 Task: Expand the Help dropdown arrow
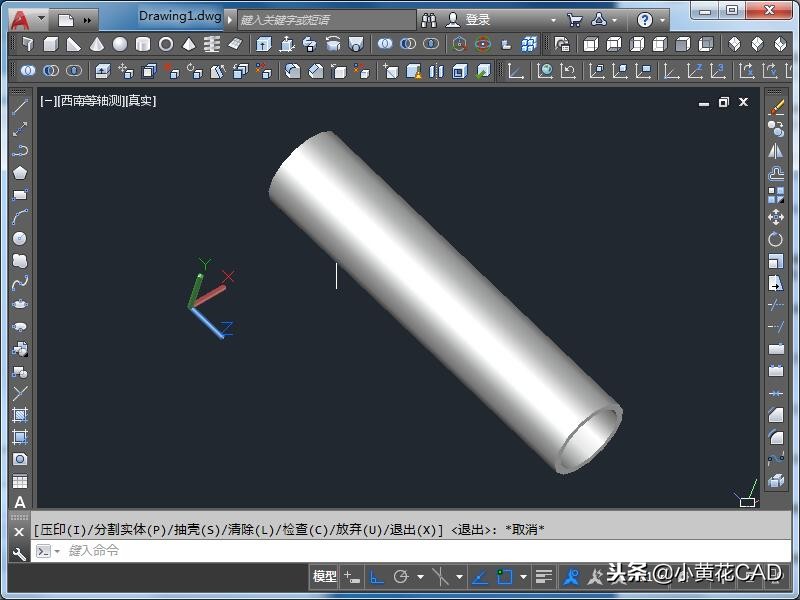tap(665, 20)
